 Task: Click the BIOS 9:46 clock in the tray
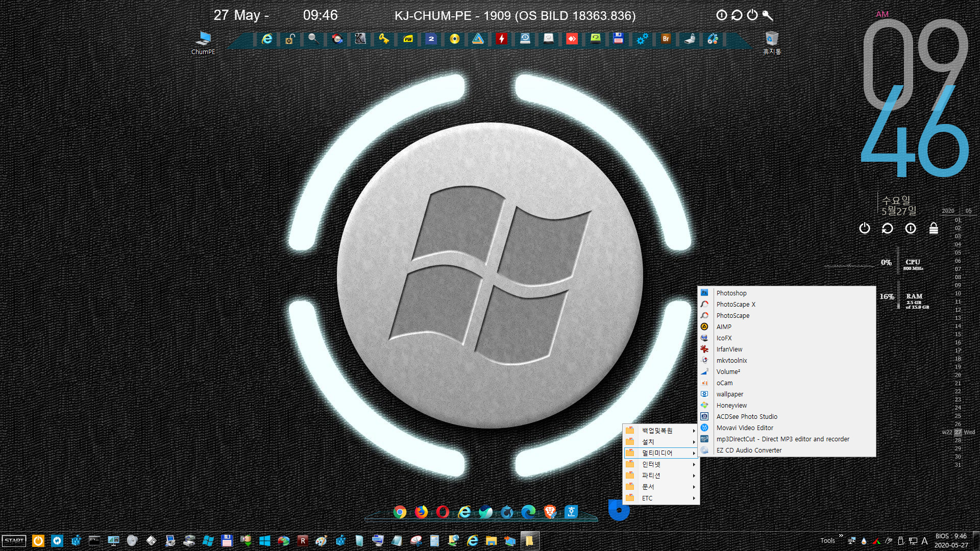(x=951, y=541)
